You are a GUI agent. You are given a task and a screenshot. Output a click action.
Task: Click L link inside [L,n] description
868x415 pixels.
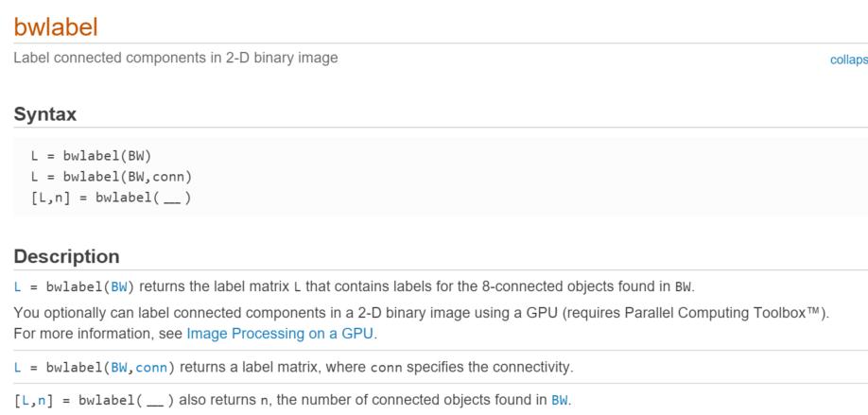26,400
